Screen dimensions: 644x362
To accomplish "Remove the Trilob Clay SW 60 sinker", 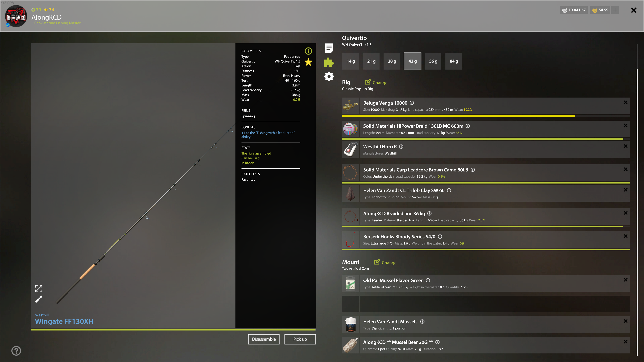I will pos(626,190).
